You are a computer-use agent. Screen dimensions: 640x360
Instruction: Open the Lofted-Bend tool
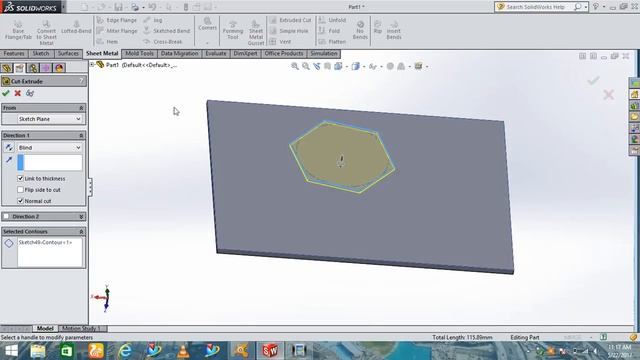76,27
